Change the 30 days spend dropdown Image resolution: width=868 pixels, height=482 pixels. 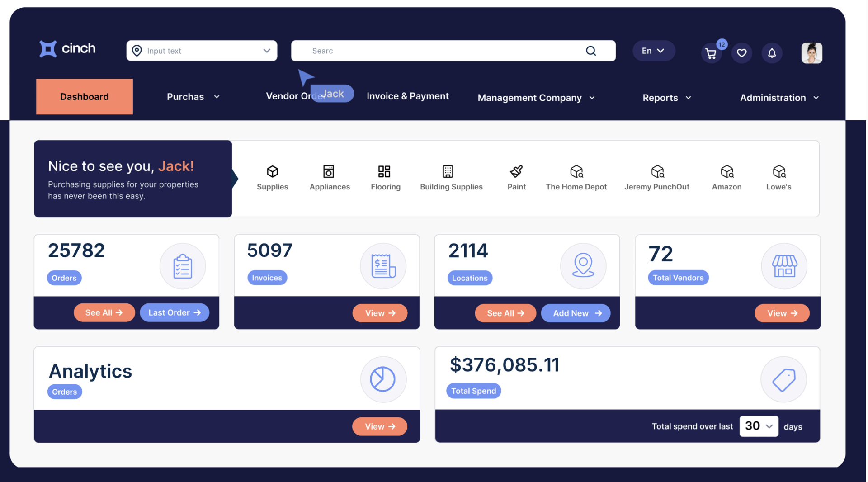click(x=759, y=426)
